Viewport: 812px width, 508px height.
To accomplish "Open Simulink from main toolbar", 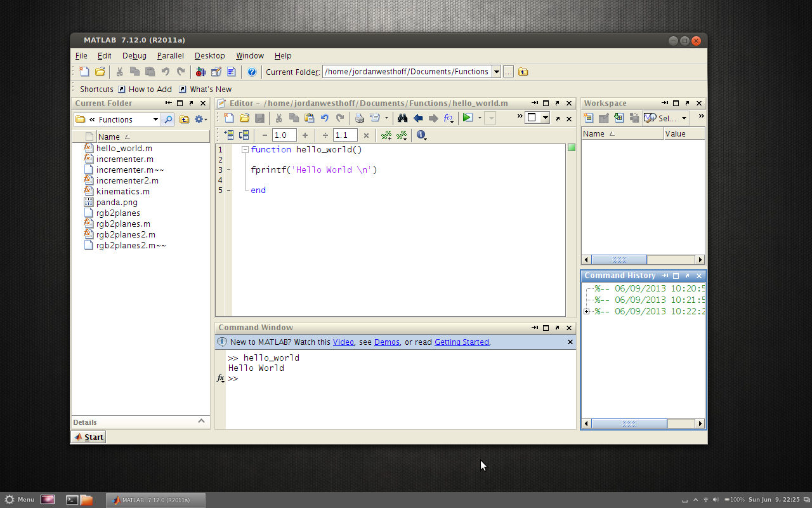I will pyautogui.click(x=200, y=72).
